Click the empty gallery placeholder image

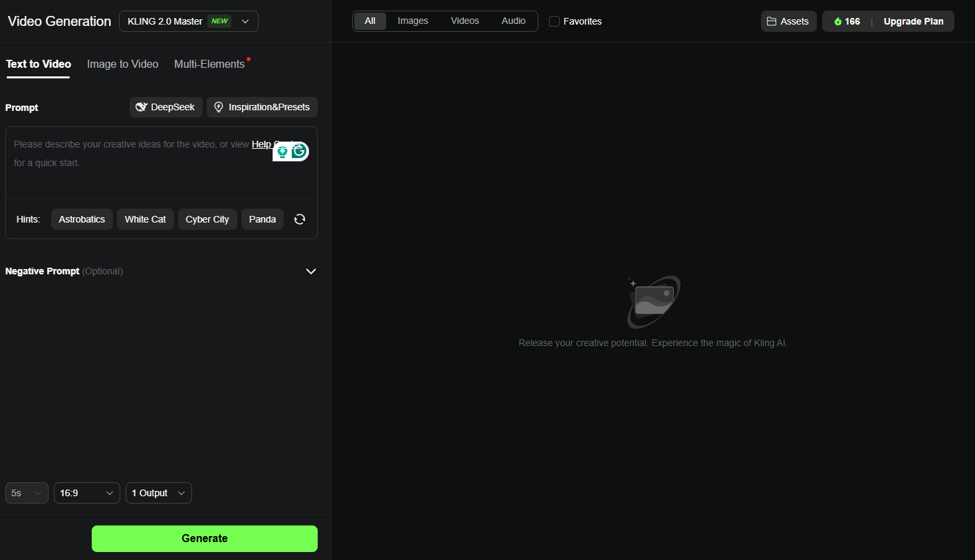pyautogui.click(x=653, y=302)
